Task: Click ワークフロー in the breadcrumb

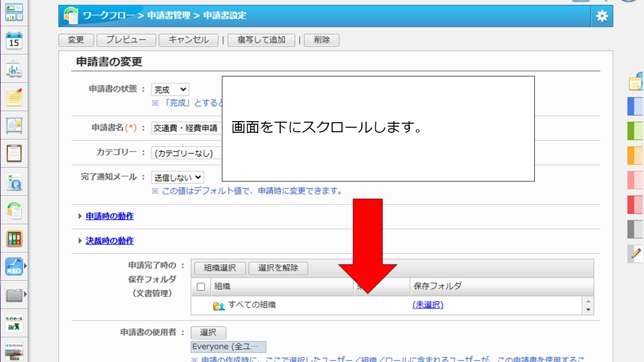Action: tap(109, 16)
